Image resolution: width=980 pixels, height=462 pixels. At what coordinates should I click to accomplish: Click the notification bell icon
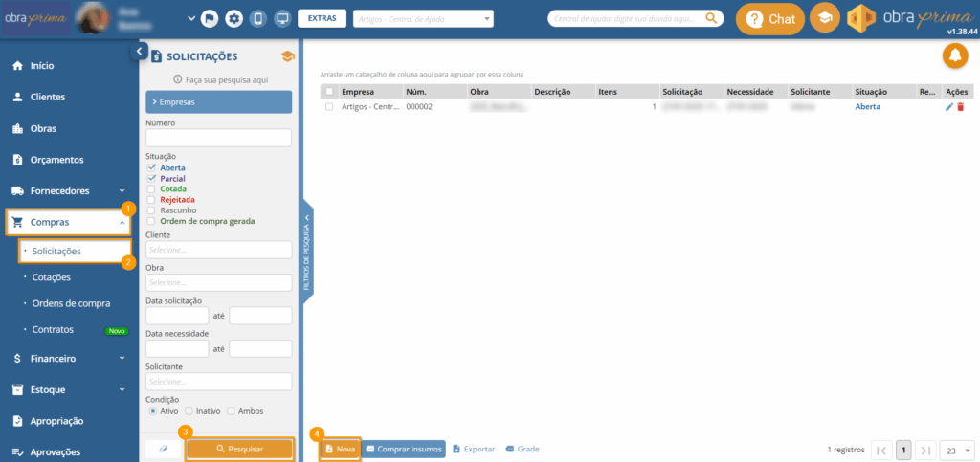click(954, 56)
